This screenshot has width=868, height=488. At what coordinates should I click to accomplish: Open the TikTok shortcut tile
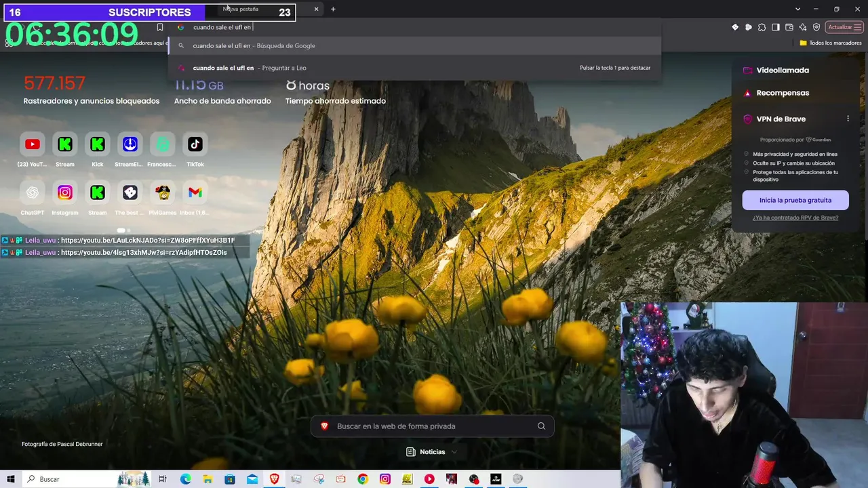click(x=195, y=144)
